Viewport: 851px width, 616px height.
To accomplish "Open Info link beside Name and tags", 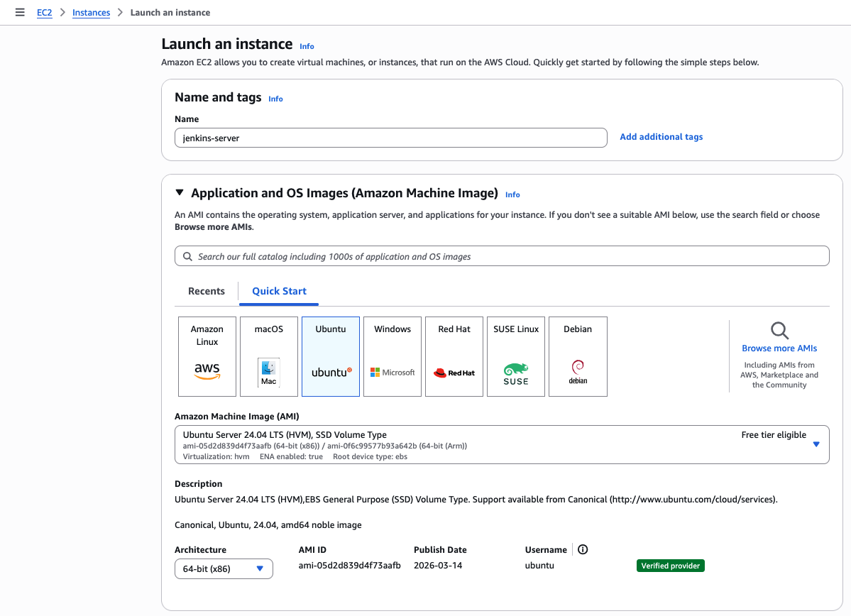I will (275, 99).
